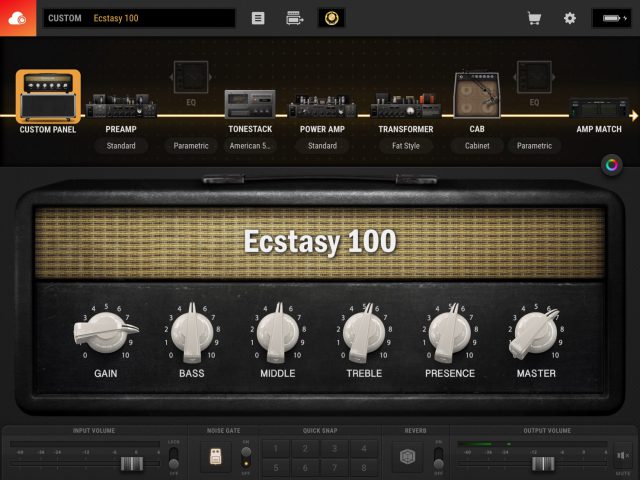Click the Input Volume slider handle

pyautogui.click(x=132, y=464)
